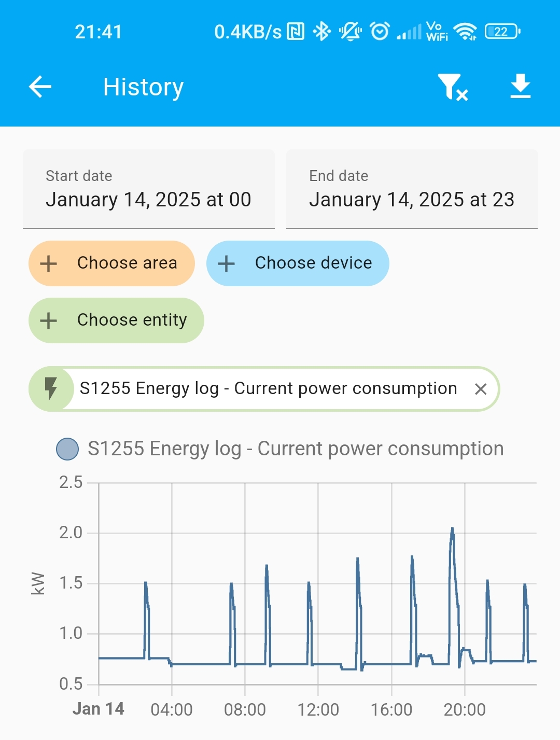Select the 2.0 kW peak near 20:00

point(452,533)
